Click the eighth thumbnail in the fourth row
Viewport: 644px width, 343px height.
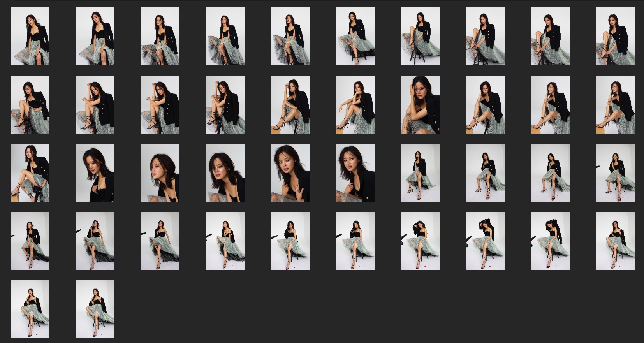485,241
